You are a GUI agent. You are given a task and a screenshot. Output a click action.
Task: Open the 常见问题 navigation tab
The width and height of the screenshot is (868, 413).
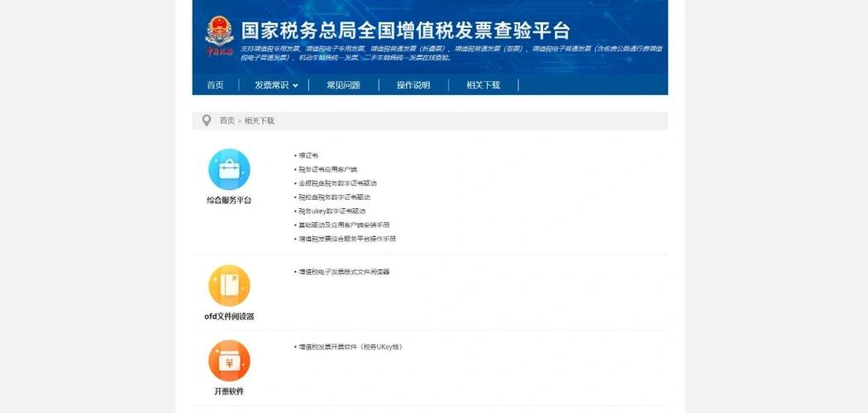(343, 85)
